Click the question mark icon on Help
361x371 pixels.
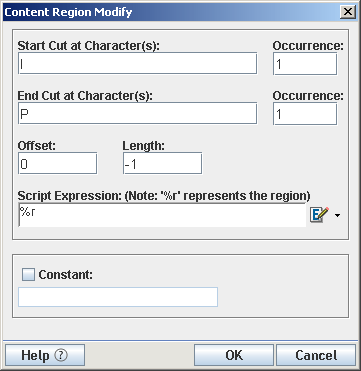pyautogui.click(x=61, y=355)
